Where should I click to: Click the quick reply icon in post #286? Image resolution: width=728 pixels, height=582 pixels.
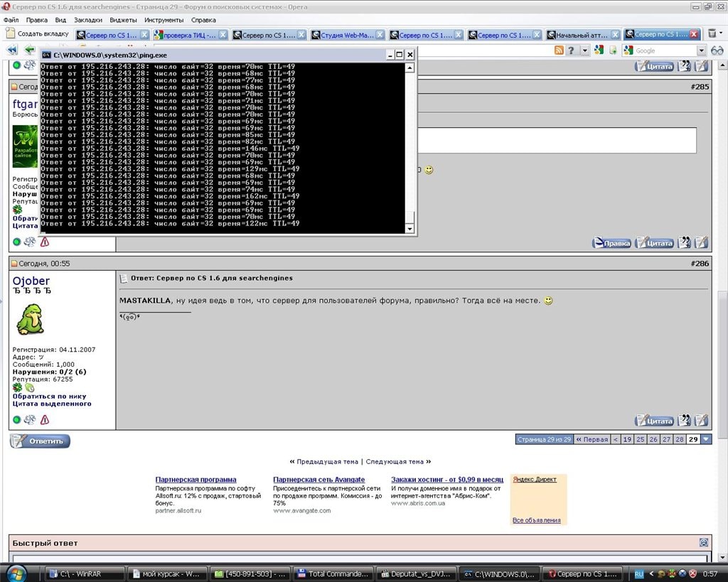click(x=701, y=421)
